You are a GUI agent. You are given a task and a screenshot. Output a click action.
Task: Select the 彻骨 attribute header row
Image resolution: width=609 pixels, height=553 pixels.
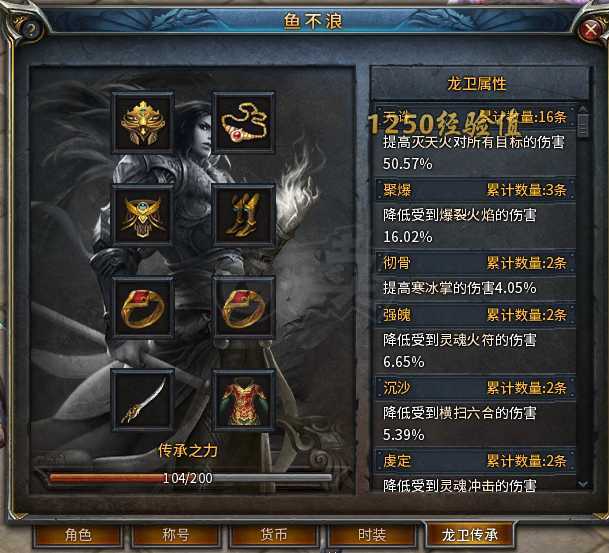pyautogui.click(x=475, y=263)
